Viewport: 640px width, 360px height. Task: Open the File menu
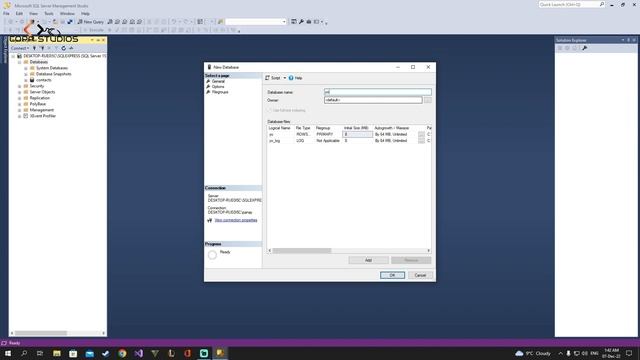6,13
